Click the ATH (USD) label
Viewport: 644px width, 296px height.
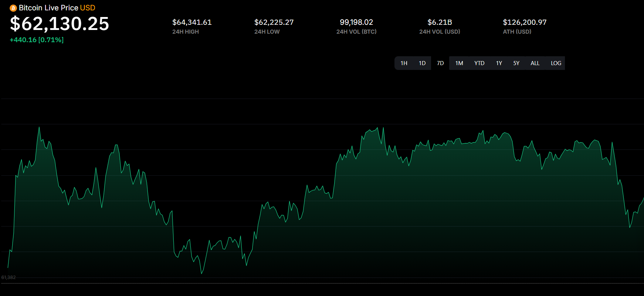click(517, 32)
